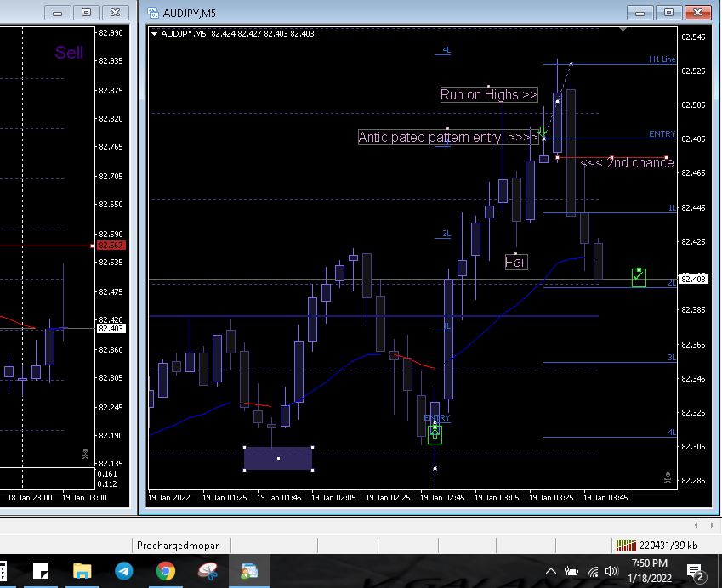
Task: Select the 'Run on Highs >>' text label
Action: point(489,94)
